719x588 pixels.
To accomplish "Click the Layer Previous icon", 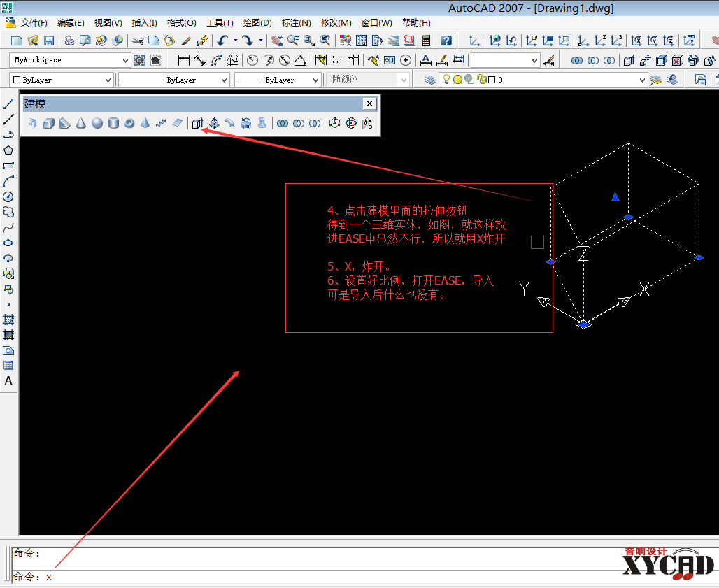I will coord(672,80).
